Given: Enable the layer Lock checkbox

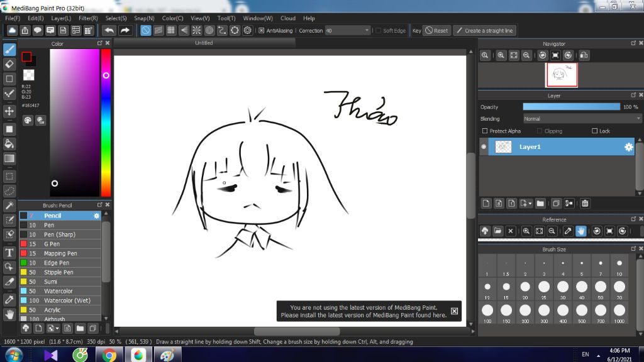Looking at the screenshot, I should (594, 131).
